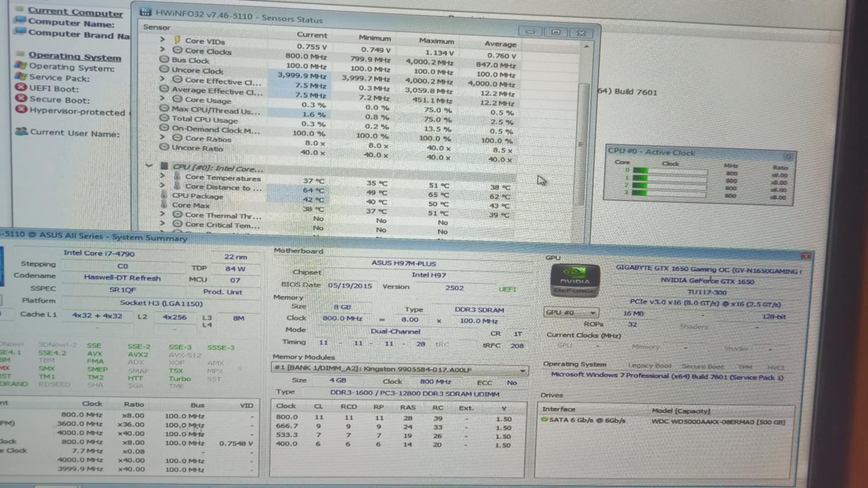This screenshot has width=868, height=488.
Task: Click the NVIDIA GeForce logo image
Action: (574, 280)
